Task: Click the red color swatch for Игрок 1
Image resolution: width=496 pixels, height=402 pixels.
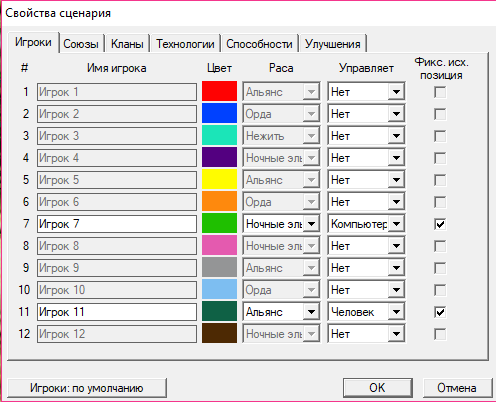Action: (219, 91)
